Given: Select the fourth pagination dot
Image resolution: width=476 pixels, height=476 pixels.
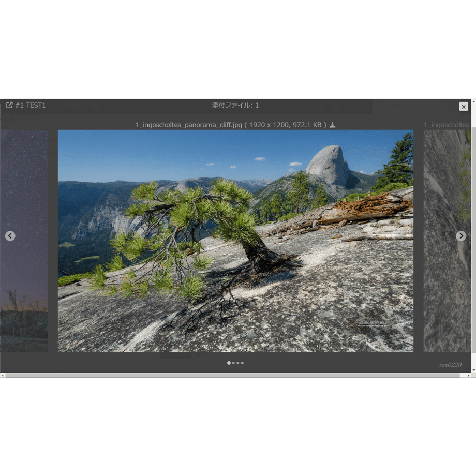Looking at the screenshot, I should pyautogui.click(x=242, y=363).
